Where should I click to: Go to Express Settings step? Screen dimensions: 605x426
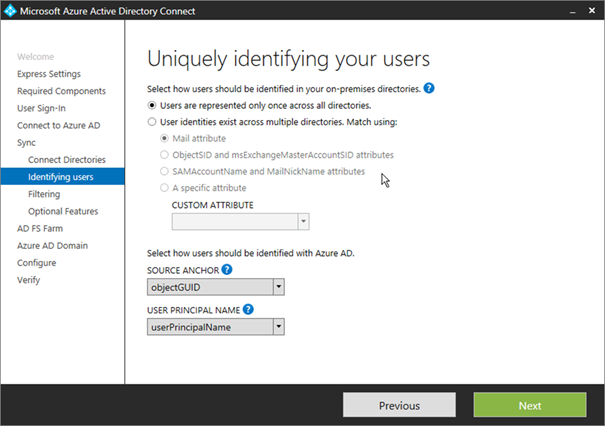(x=49, y=74)
